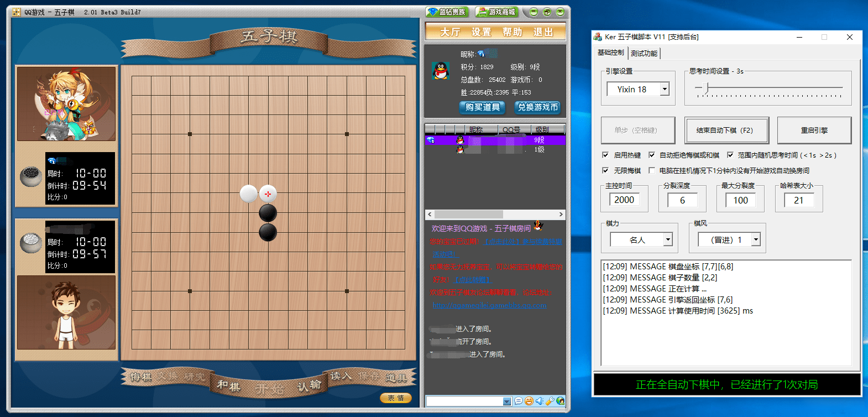
Task: Click 购买道具 button
Action: (x=482, y=107)
